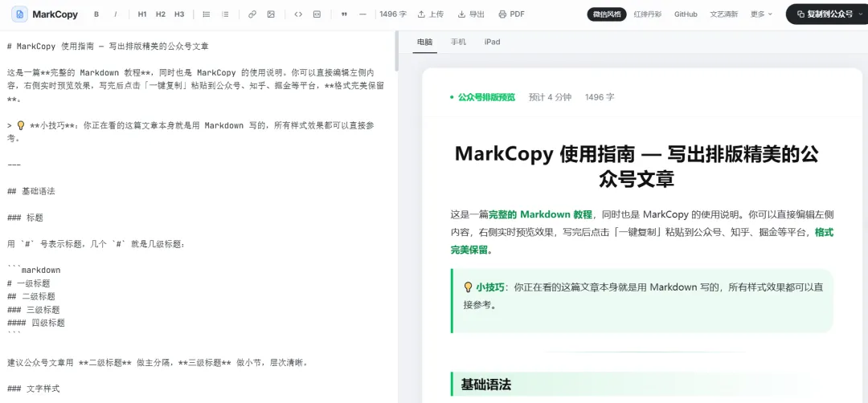The height and width of the screenshot is (403, 868).
Task: Insert a code block via boxed code icon
Action: point(317,14)
